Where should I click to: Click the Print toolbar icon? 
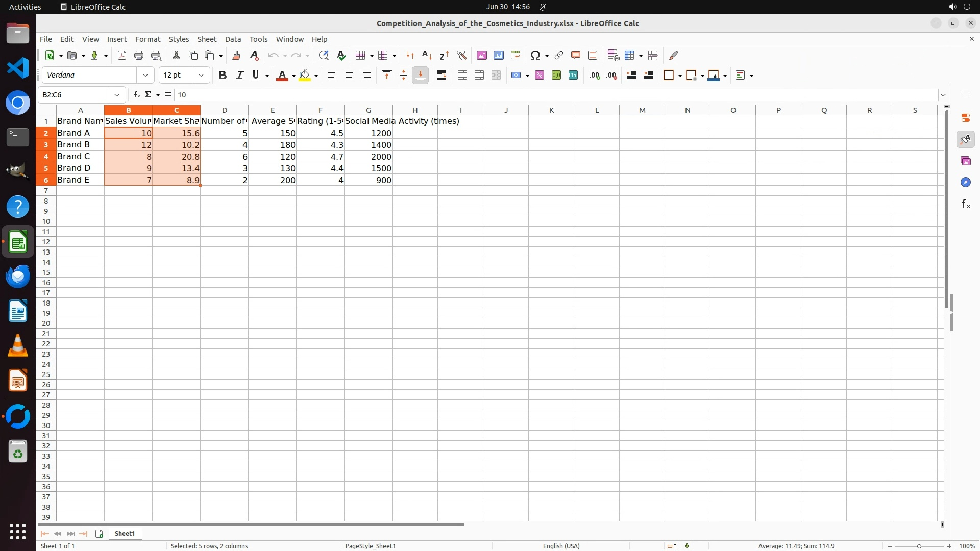point(139,55)
